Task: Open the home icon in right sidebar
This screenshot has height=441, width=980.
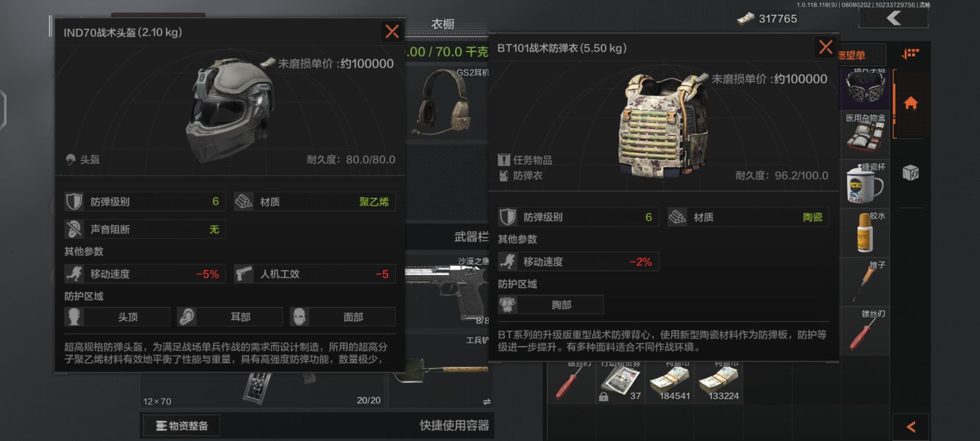Action: (911, 103)
